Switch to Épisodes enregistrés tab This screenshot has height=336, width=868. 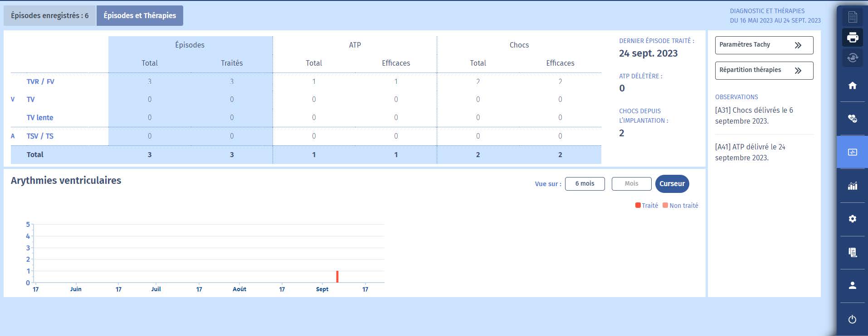50,16
